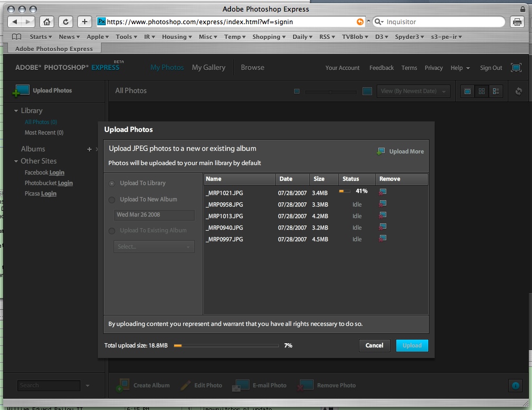Click the refresh icon in photo toolbar
This screenshot has width=532, height=410.
pos(518,91)
